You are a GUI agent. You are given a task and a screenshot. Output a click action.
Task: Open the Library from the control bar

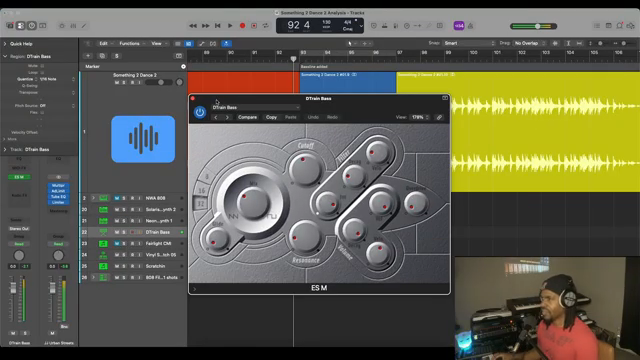(10, 26)
